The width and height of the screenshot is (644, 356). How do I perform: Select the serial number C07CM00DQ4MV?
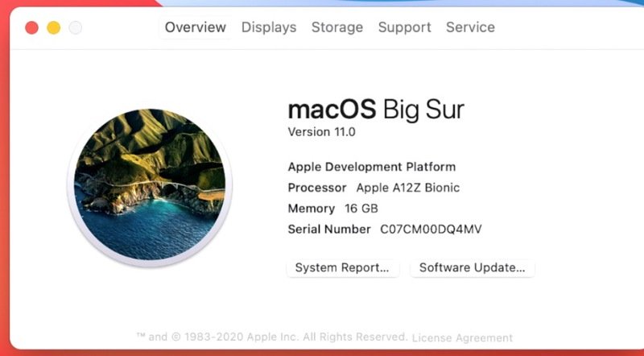(431, 230)
